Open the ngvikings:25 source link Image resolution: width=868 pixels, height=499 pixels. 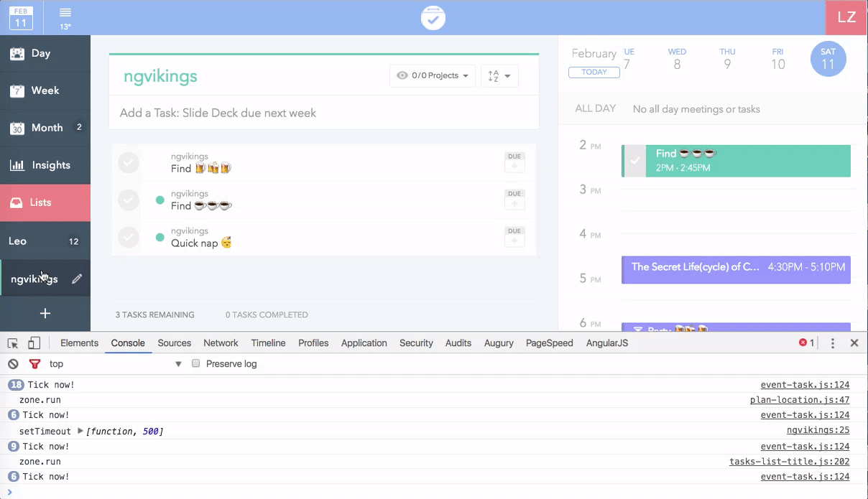pos(818,431)
